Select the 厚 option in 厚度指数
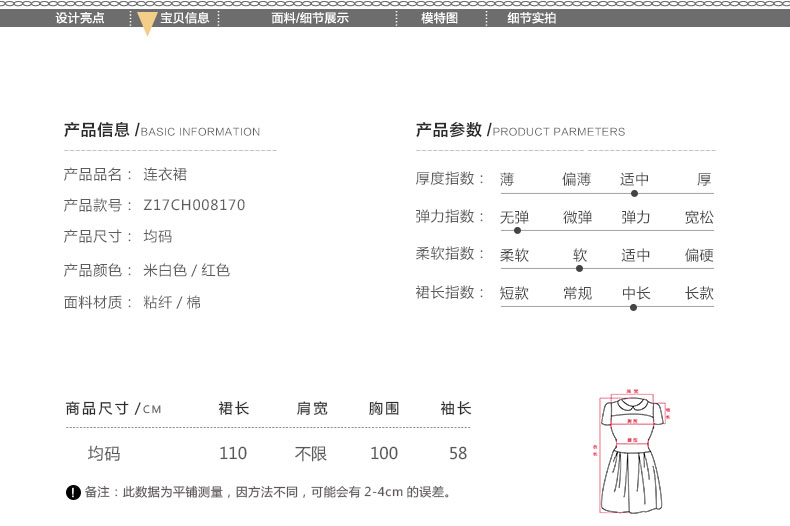The image size is (790, 526). (x=704, y=180)
